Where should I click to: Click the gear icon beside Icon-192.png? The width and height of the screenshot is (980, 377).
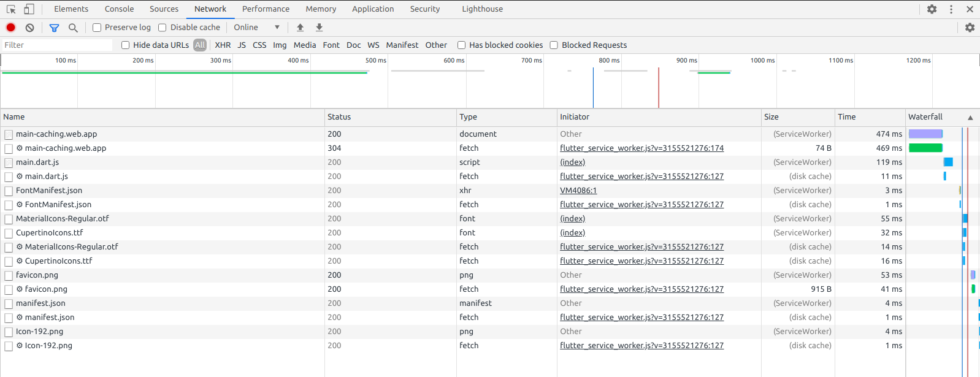[x=20, y=346]
